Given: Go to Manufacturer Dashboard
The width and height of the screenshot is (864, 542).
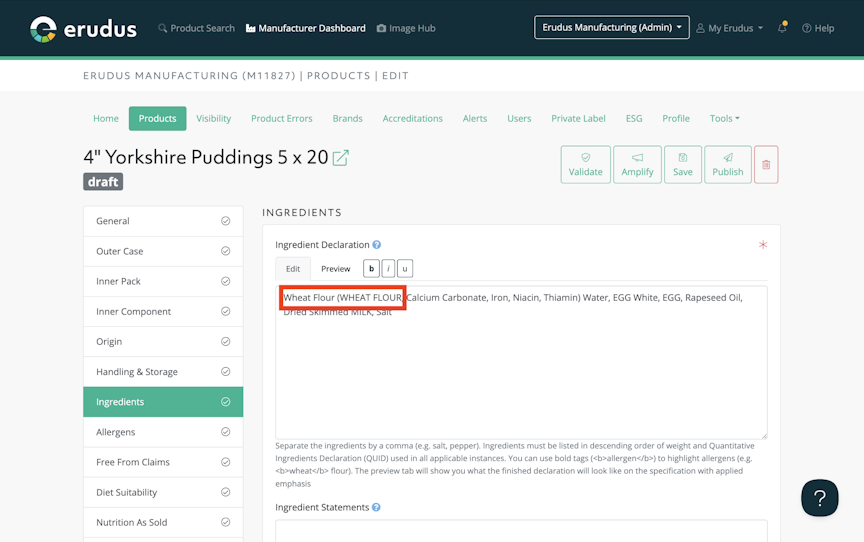Looking at the screenshot, I should 306,28.
